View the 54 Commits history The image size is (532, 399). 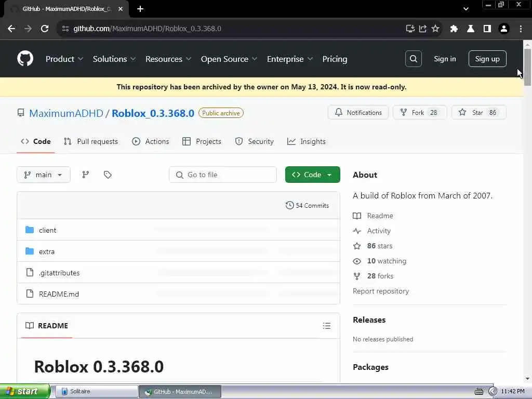(x=308, y=205)
